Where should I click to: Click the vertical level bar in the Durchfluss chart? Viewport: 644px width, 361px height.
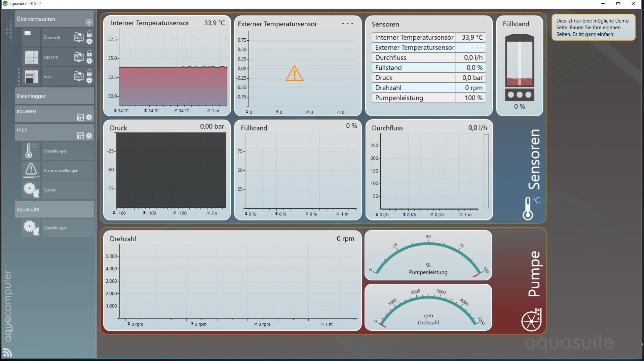(x=486, y=171)
